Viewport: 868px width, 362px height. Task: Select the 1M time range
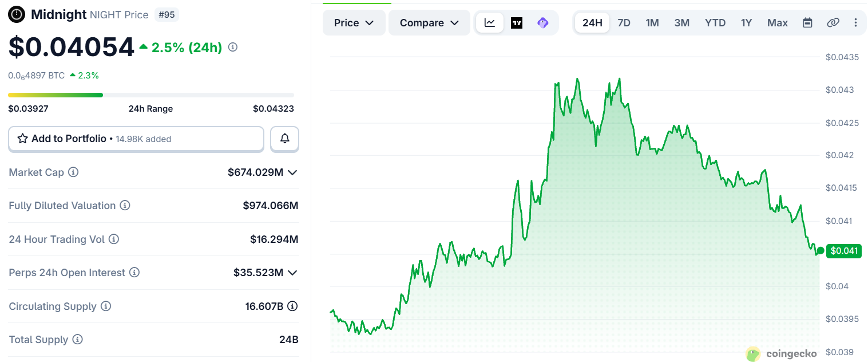coord(652,23)
